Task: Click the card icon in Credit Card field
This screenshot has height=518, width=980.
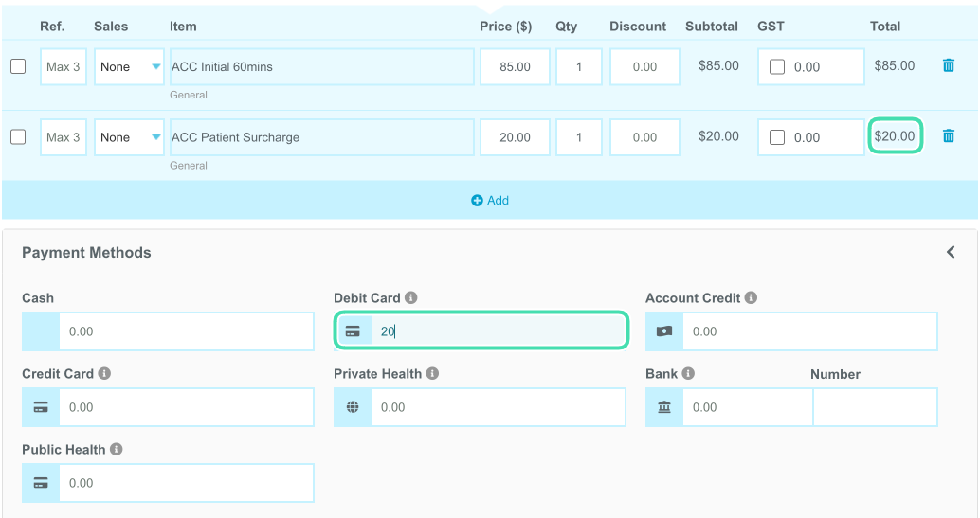Action: 41,407
